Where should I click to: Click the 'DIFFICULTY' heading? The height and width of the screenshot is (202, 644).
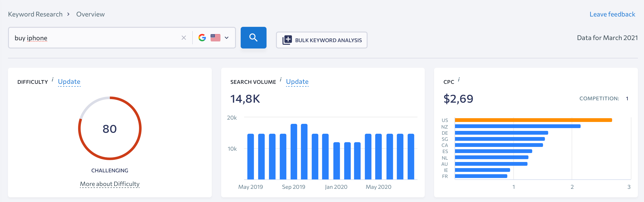pyautogui.click(x=32, y=82)
